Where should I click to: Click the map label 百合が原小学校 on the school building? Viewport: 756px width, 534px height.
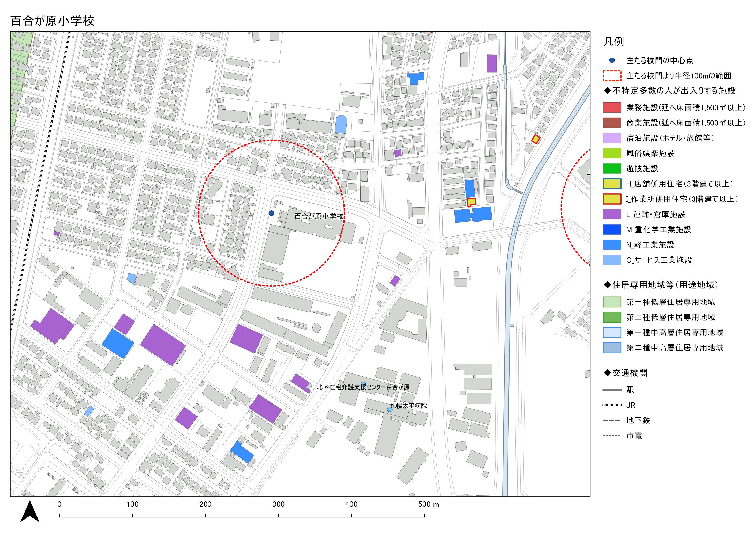[x=319, y=217]
